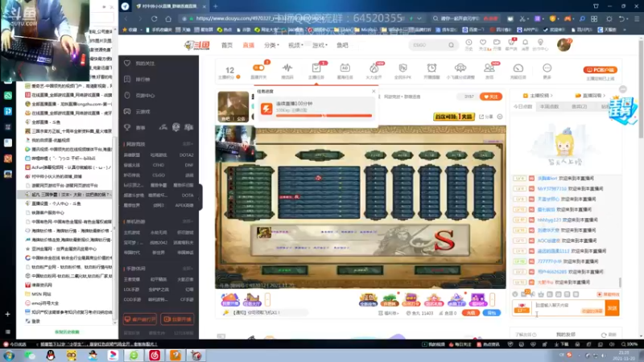Click the user avatar in the header
The image size is (644, 362).
(x=563, y=45)
